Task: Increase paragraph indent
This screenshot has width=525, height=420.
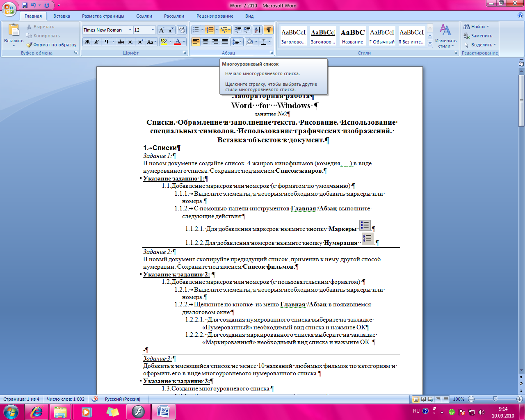Action: pyautogui.click(x=247, y=30)
